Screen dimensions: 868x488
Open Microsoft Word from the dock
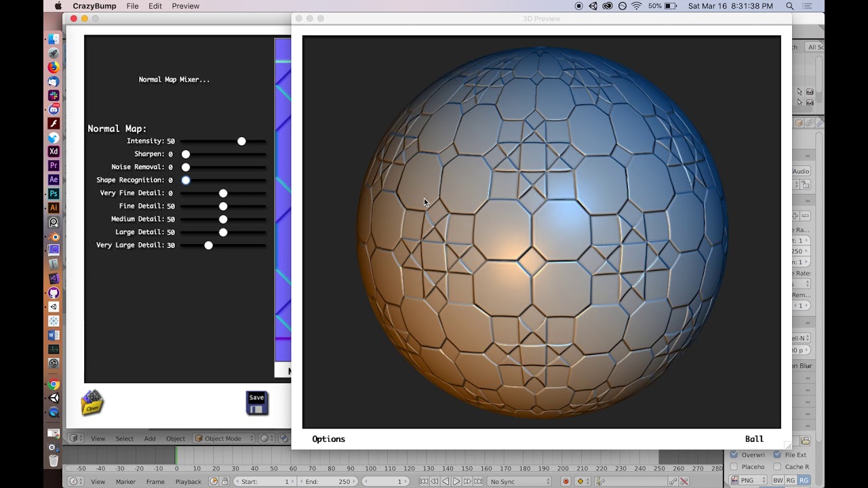click(x=54, y=335)
